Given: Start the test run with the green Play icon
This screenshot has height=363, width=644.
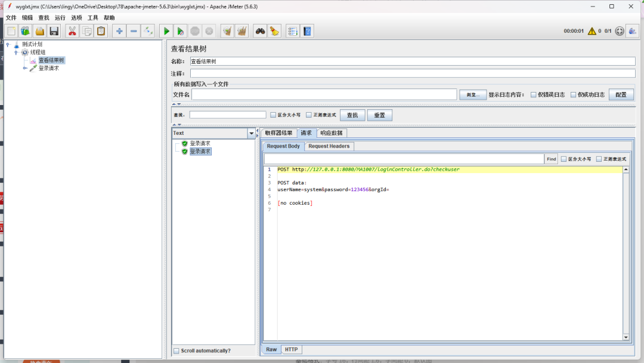Looking at the screenshot, I should point(166,30).
